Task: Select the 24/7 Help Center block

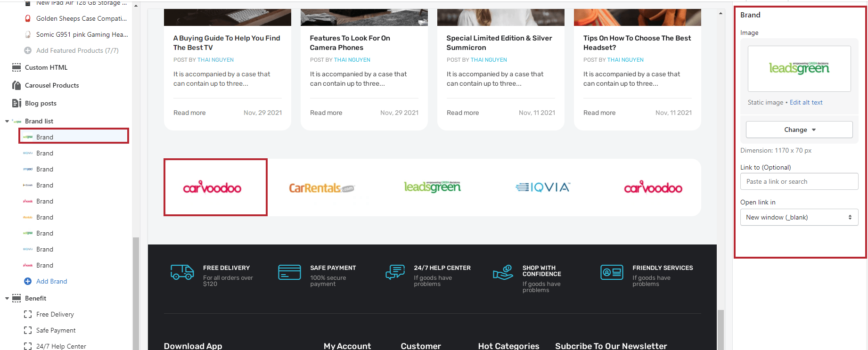Action: (61, 346)
